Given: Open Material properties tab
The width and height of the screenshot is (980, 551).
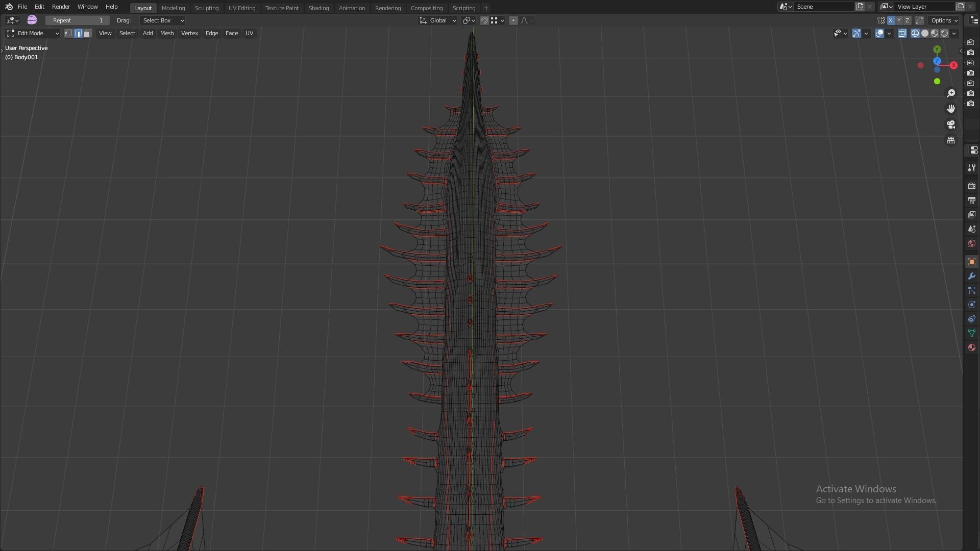Looking at the screenshot, I should (x=972, y=347).
